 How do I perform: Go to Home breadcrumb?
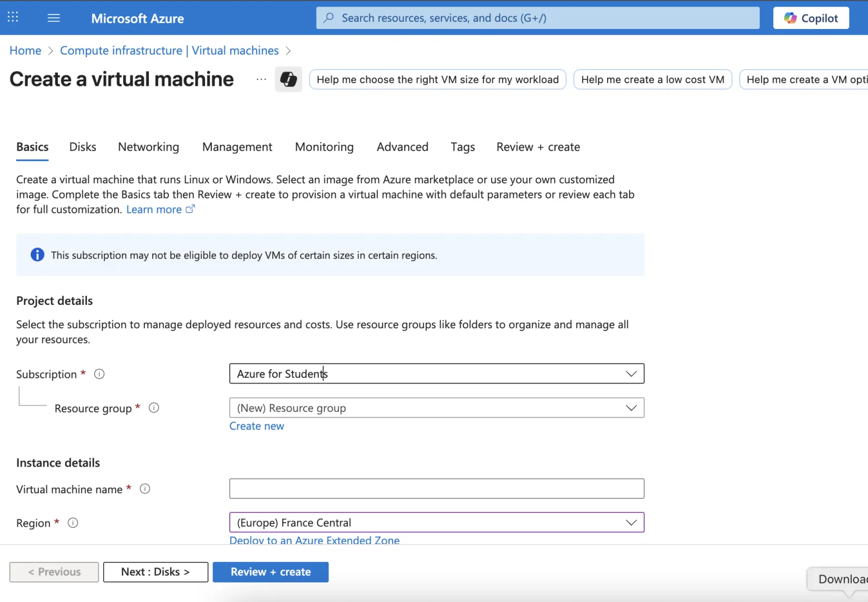[x=26, y=51]
